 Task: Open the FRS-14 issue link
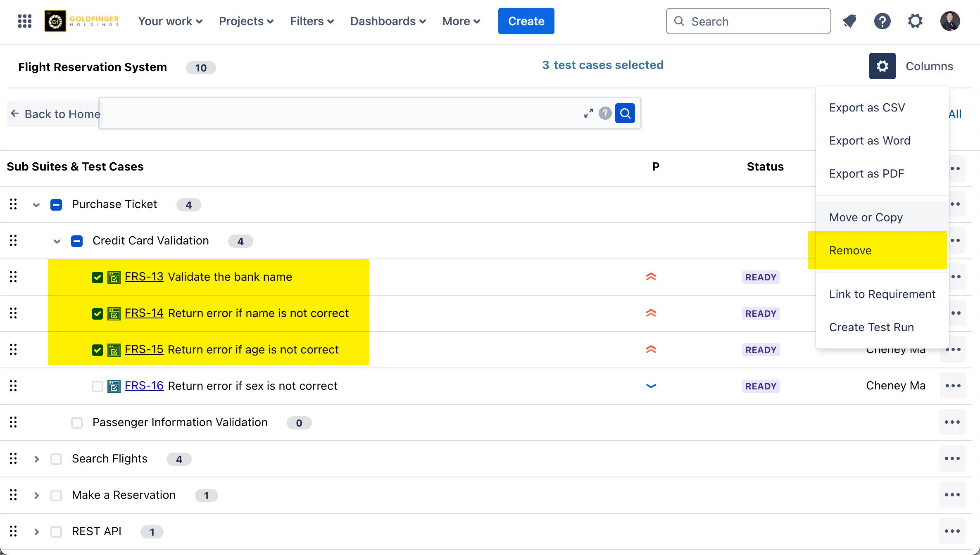pos(144,313)
